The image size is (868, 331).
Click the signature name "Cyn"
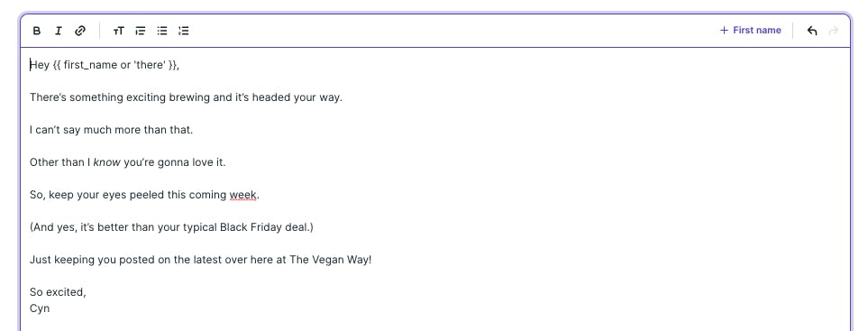(x=40, y=308)
